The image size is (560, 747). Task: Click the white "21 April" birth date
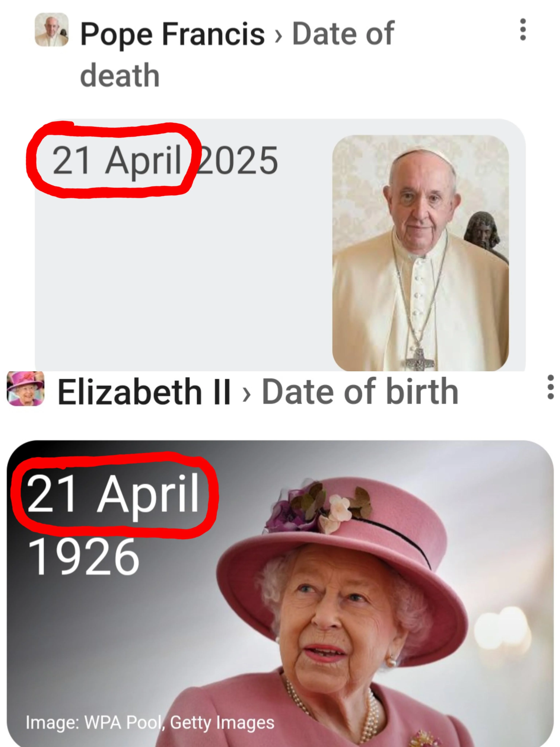coord(113,493)
